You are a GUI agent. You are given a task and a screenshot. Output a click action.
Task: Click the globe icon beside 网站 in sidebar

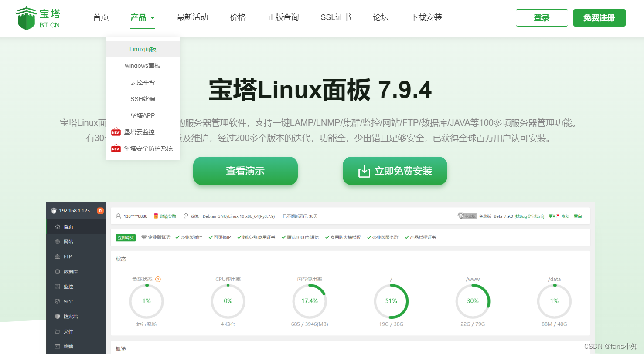pos(58,242)
